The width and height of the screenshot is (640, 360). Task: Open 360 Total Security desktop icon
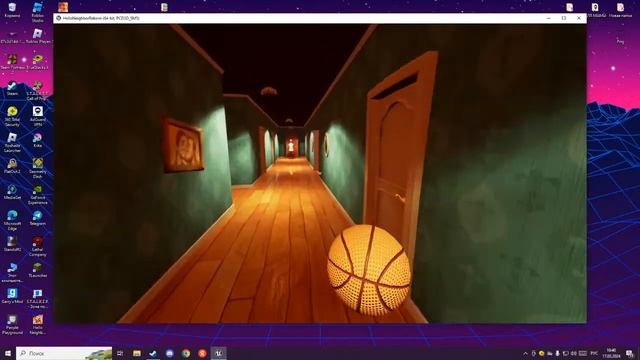[12, 116]
